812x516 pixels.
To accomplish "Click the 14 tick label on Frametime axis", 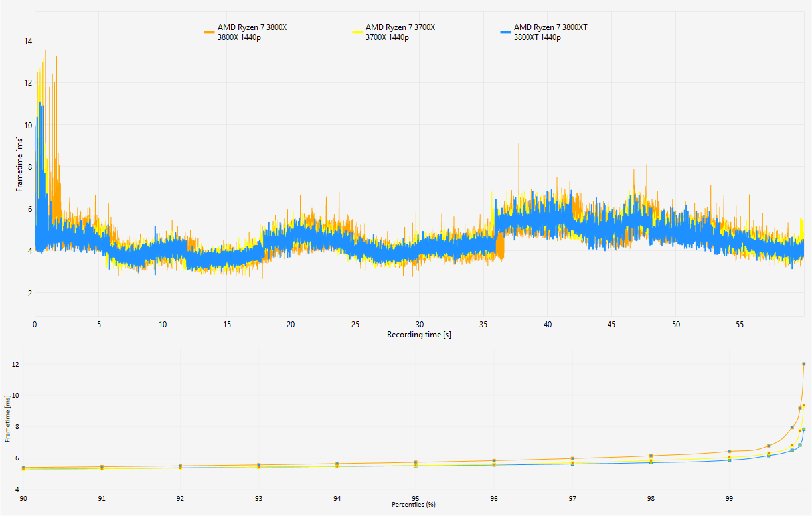I will pyautogui.click(x=28, y=41).
